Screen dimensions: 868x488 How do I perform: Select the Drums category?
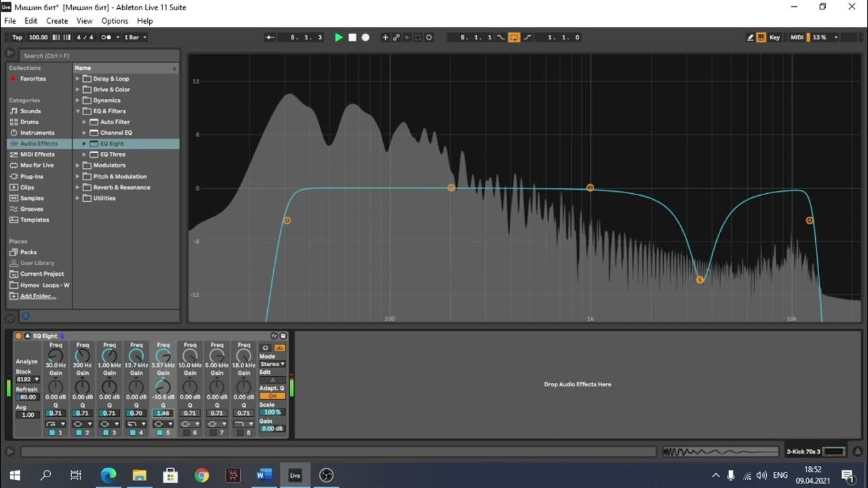click(29, 122)
